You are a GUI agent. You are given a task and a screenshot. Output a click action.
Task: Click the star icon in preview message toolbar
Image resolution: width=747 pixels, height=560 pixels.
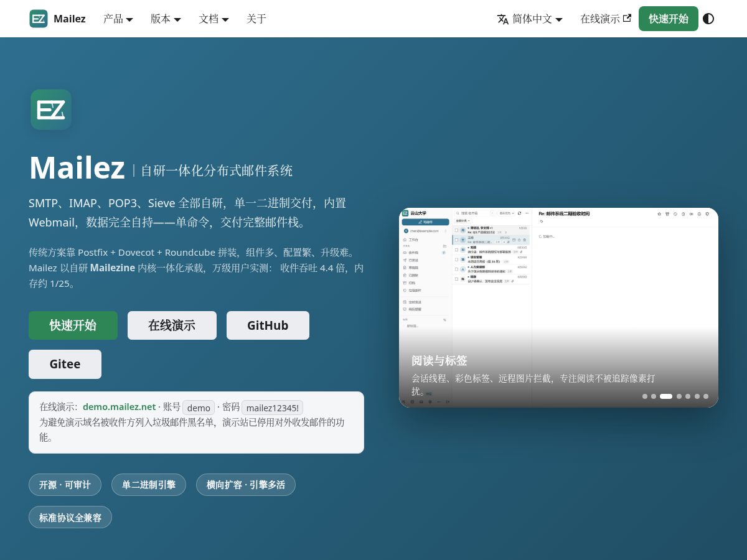click(659, 214)
